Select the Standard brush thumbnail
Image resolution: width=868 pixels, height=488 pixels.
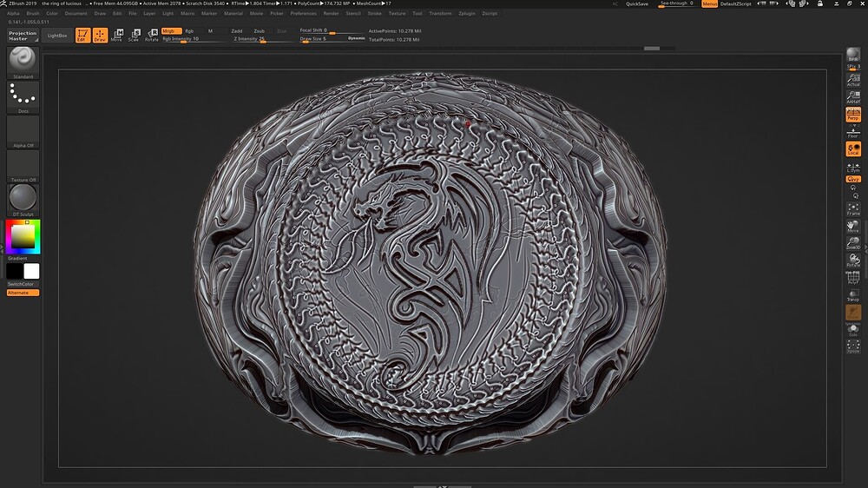point(23,62)
